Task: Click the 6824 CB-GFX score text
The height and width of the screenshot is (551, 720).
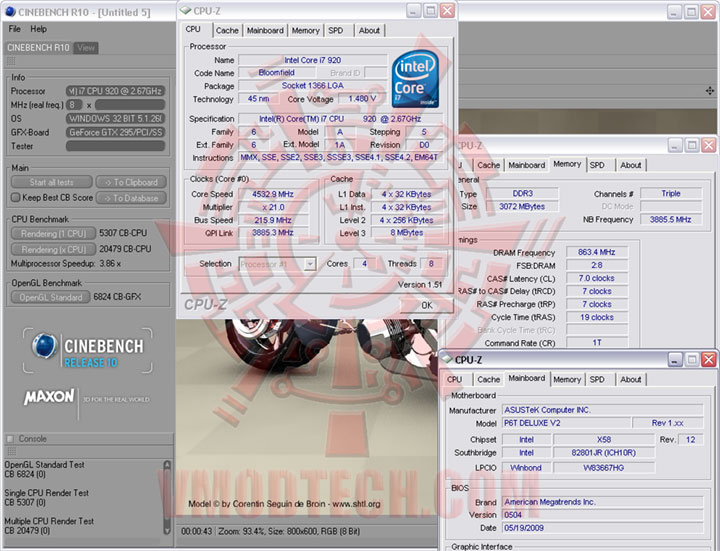Action: (117, 297)
